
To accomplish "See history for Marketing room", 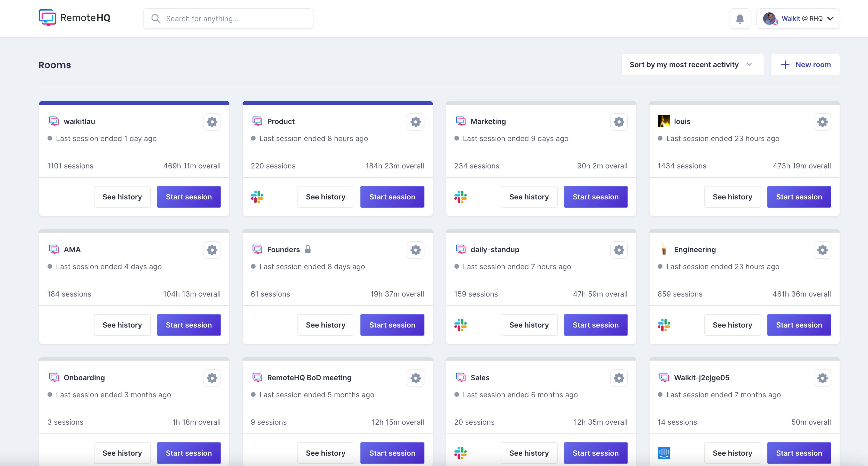I will 529,197.
